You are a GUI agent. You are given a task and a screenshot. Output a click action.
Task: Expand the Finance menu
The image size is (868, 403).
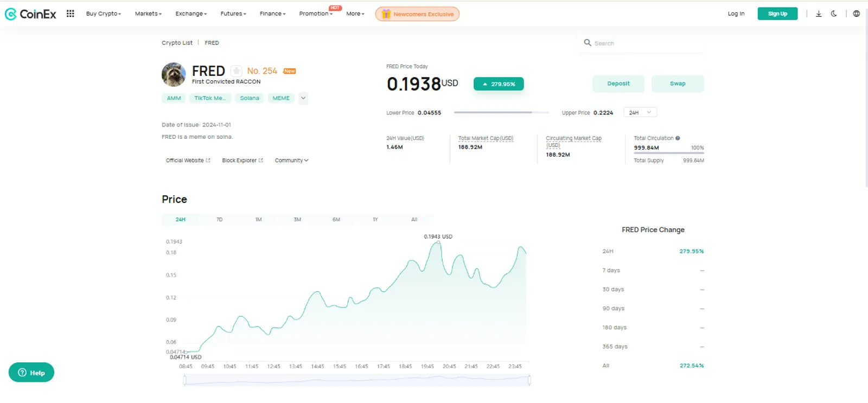click(x=272, y=14)
